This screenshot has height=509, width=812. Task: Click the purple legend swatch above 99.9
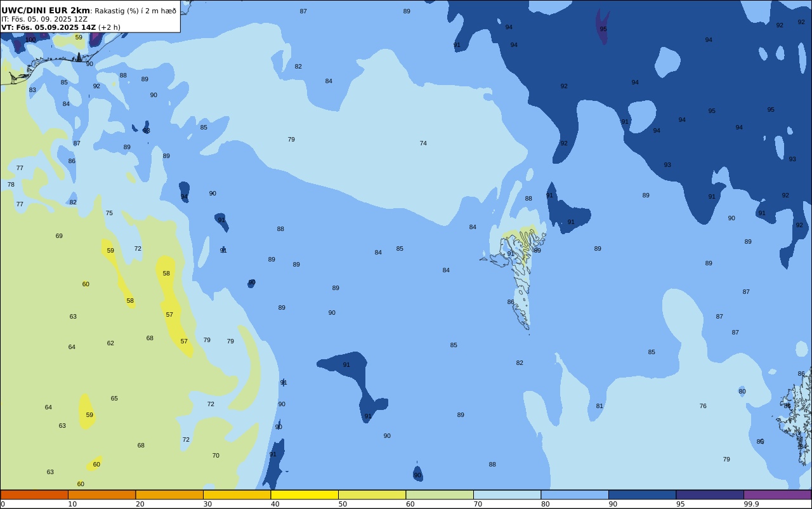[777, 494]
